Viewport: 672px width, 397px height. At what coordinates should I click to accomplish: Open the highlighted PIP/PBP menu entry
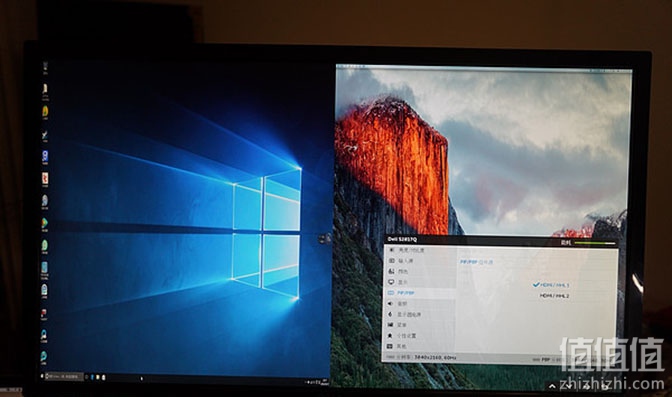(420, 293)
